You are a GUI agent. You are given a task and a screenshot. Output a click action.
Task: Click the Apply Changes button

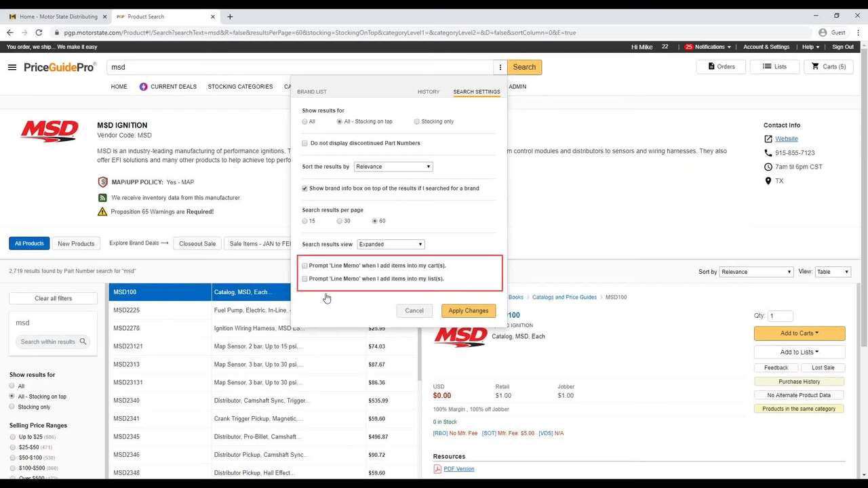[x=468, y=310]
